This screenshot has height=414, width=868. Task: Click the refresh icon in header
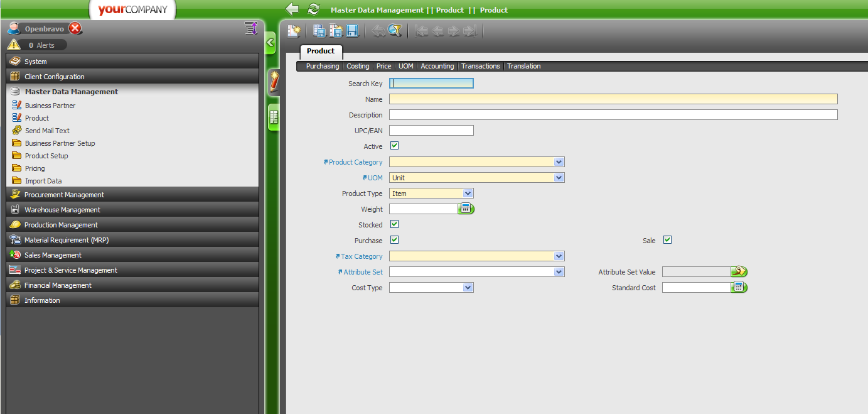point(313,9)
